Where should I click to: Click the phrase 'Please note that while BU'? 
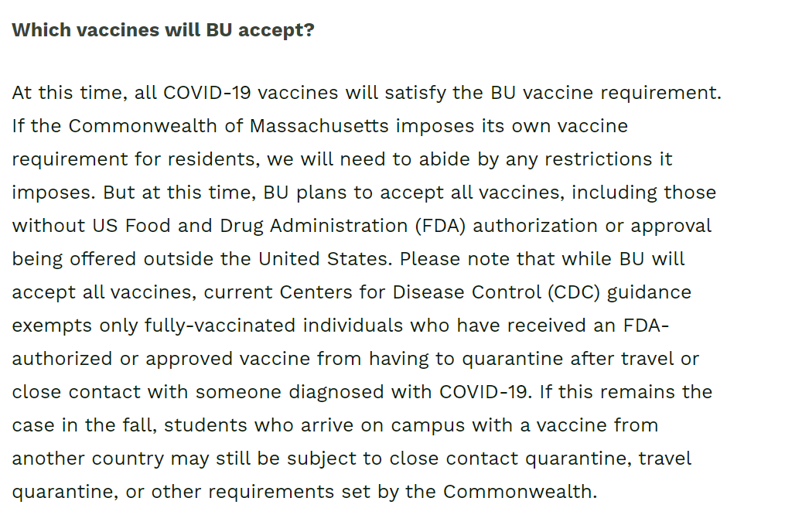pos(522,259)
